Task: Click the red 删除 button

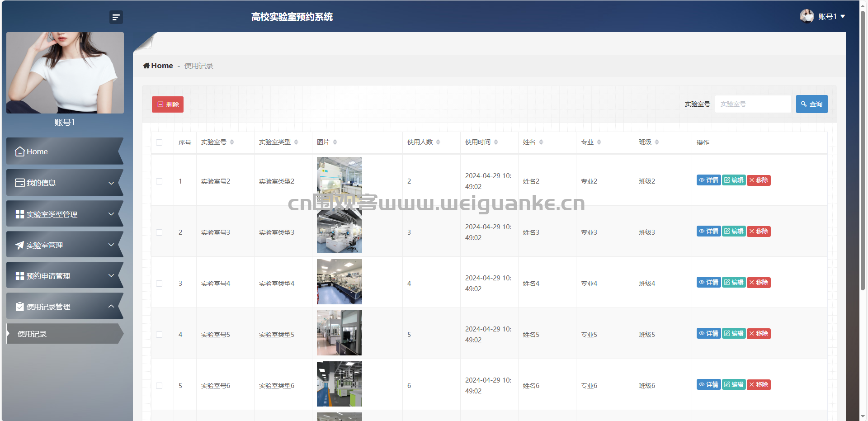Action: (168, 104)
